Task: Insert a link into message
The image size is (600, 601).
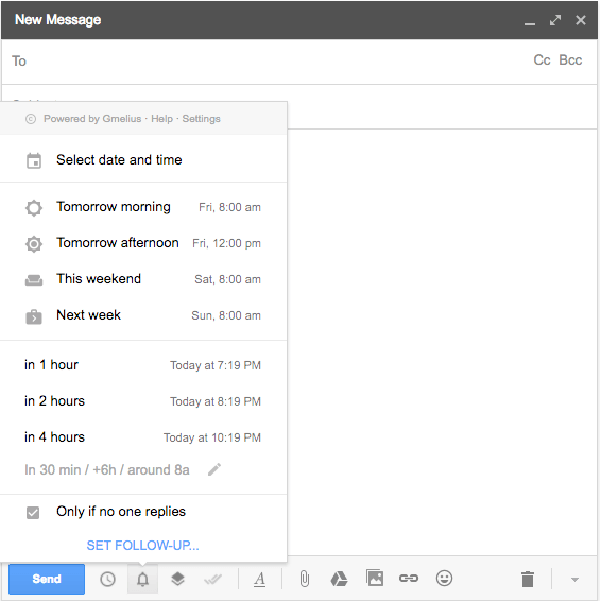Action: point(408,579)
